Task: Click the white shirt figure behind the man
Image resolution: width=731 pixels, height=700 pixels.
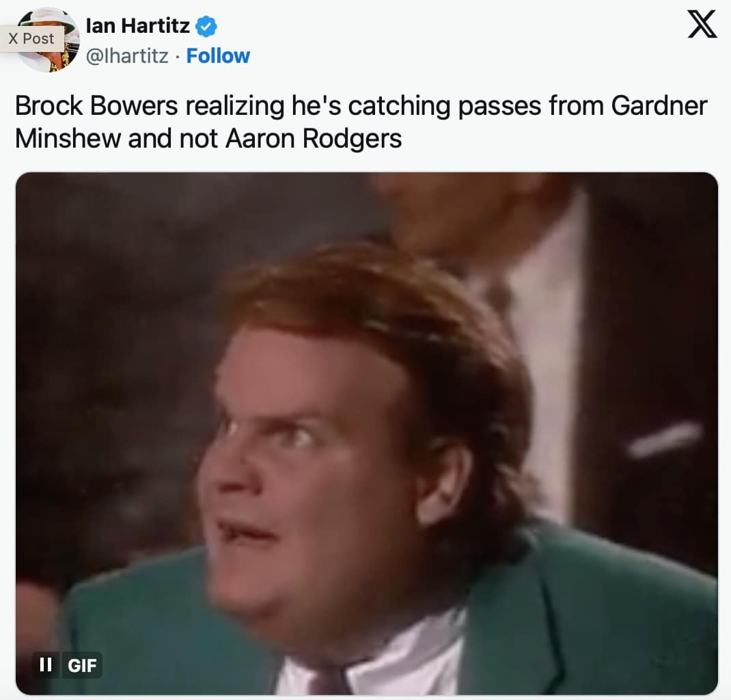Action: point(545,327)
